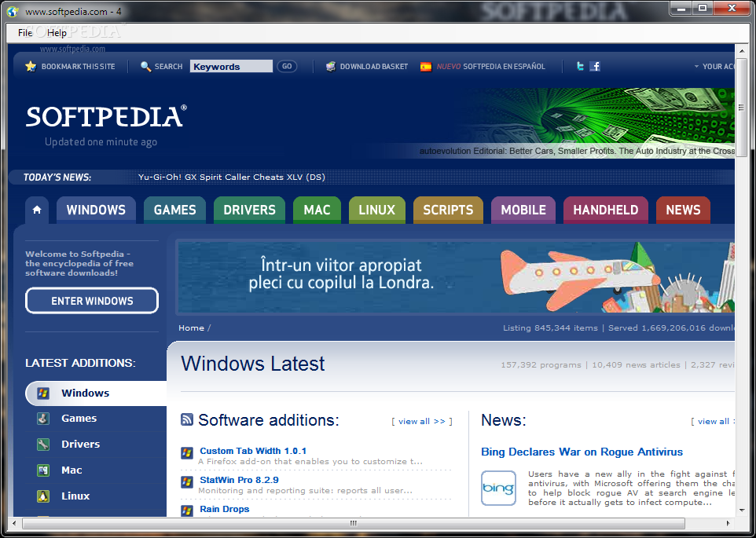Open Bing Declares War on Rogue Antivirus
This screenshot has width=756, height=538.
click(x=582, y=452)
